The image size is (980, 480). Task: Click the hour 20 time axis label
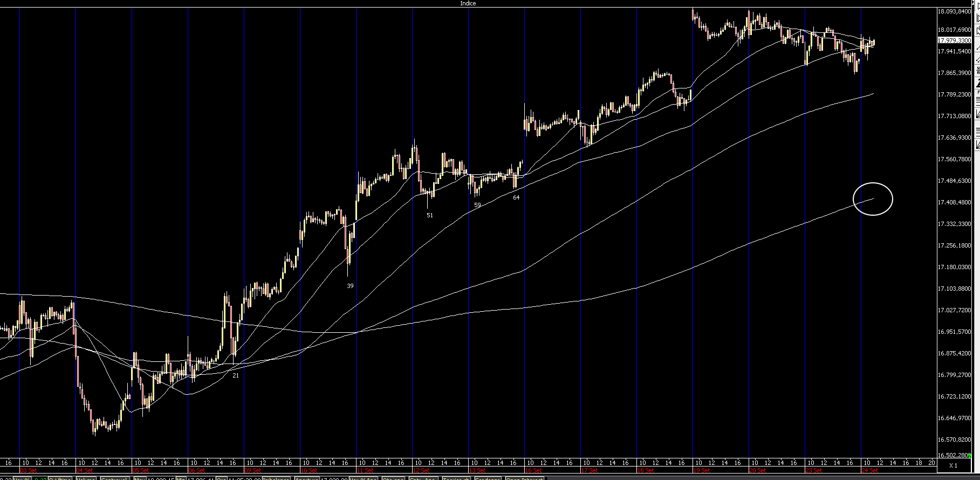coord(932,463)
